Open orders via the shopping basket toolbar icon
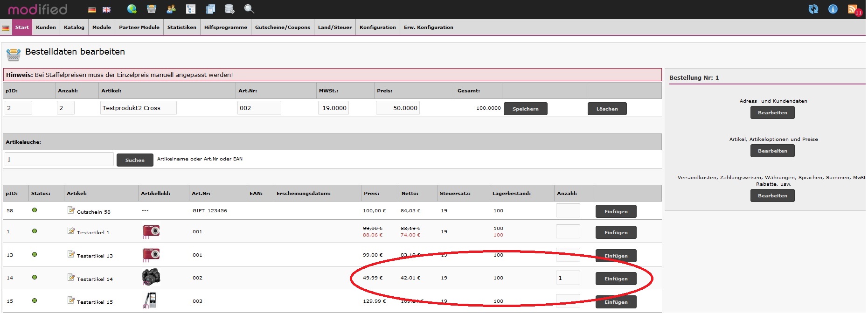 point(152,9)
